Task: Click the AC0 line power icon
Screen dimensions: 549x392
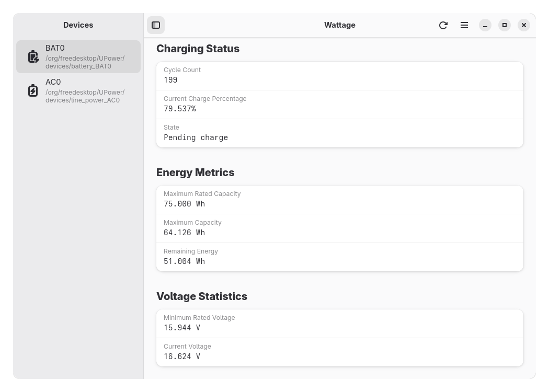Action: 33,90
